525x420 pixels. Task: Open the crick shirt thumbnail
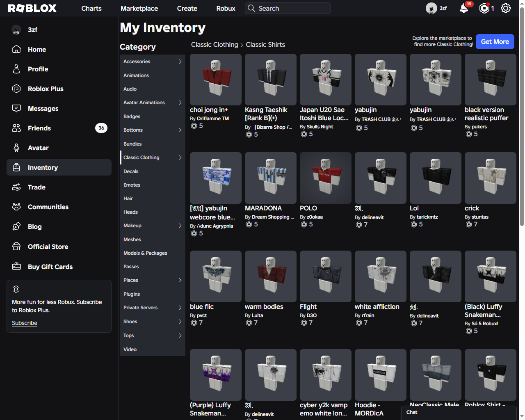pos(491,178)
